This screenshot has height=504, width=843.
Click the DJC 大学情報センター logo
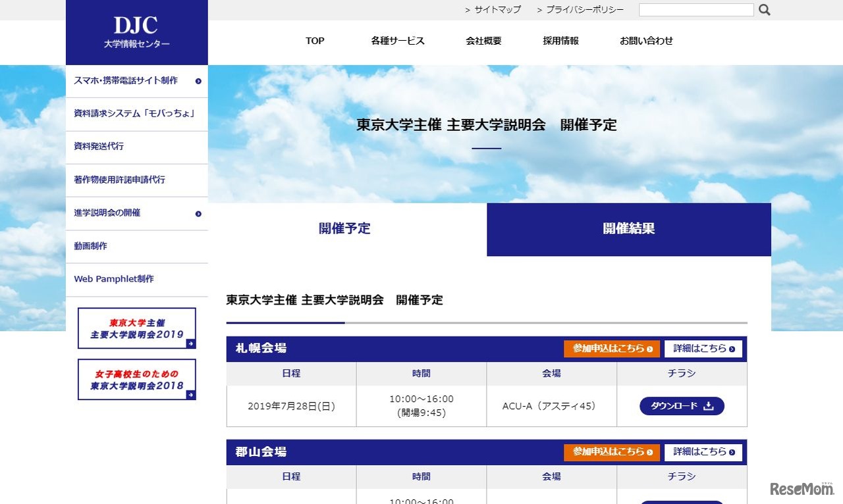click(136, 32)
